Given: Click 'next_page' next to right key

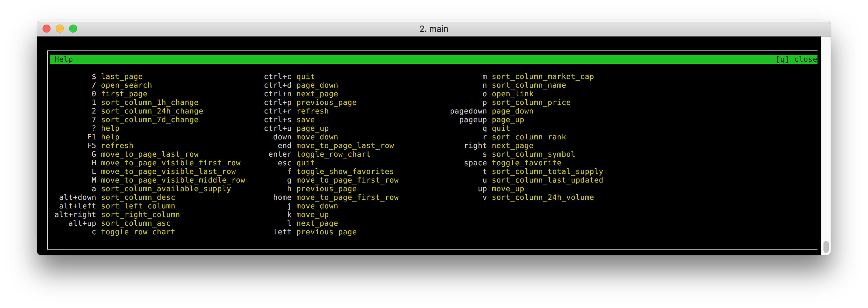Looking at the screenshot, I should (x=512, y=146).
